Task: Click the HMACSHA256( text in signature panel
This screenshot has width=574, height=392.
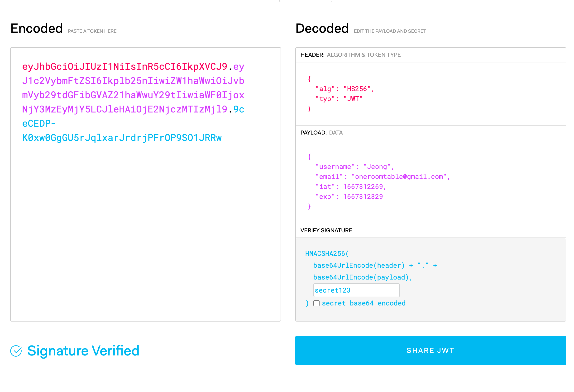Action: 326,254
